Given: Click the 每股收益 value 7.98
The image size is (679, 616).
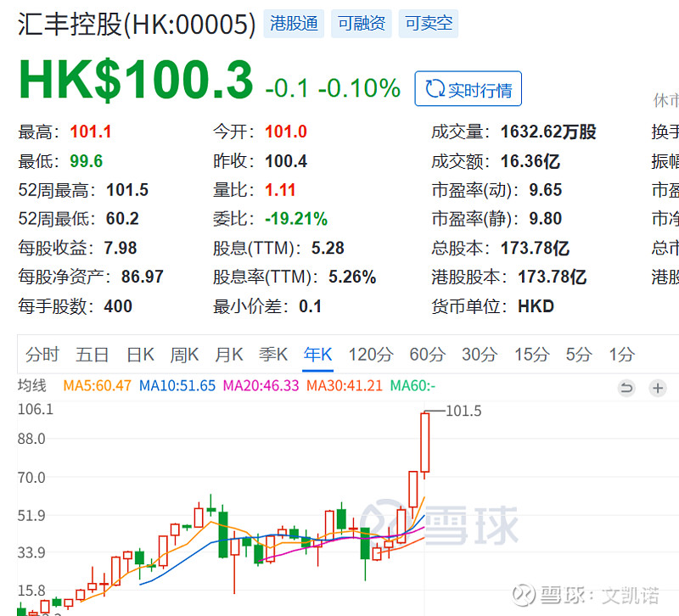Looking at the screenshot, I should click(x=121, y=248).
